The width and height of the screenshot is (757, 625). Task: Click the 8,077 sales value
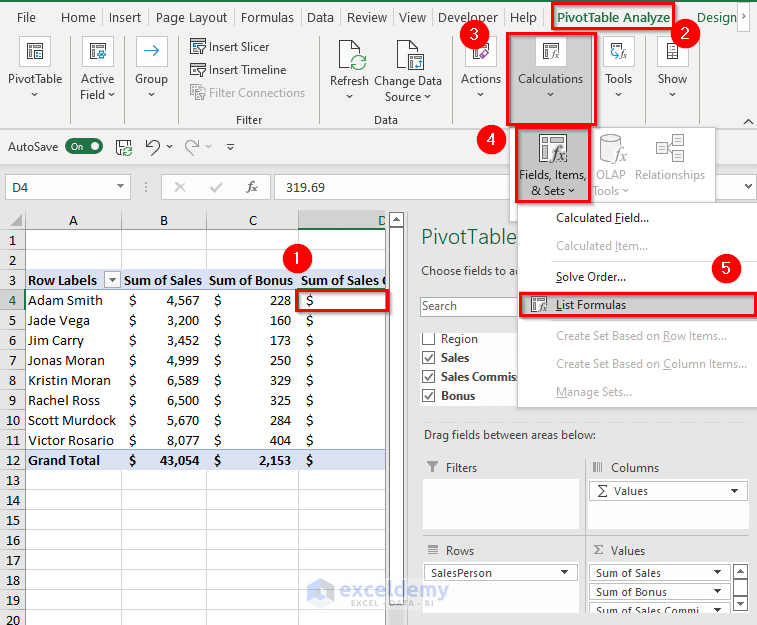point(182,440)
